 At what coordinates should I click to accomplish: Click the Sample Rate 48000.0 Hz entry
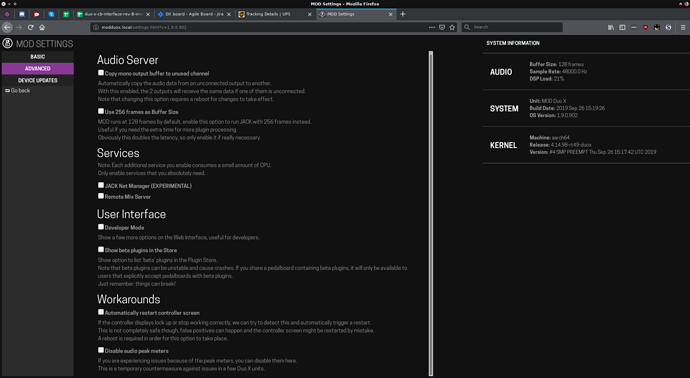(x=558, y=71)
